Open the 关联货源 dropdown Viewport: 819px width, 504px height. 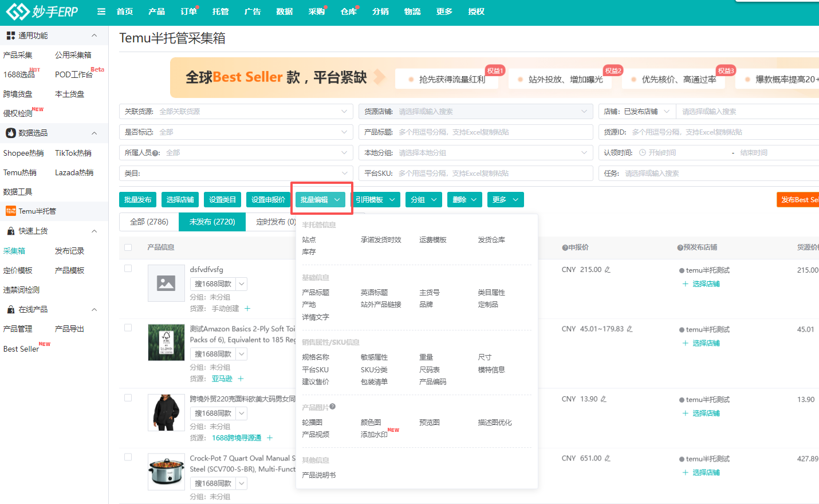236,112
